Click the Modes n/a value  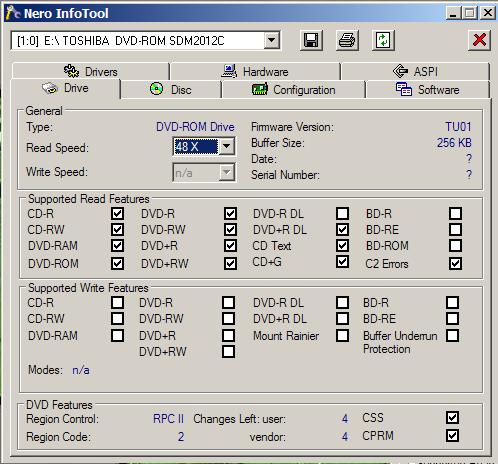click(x=81, y=370)
